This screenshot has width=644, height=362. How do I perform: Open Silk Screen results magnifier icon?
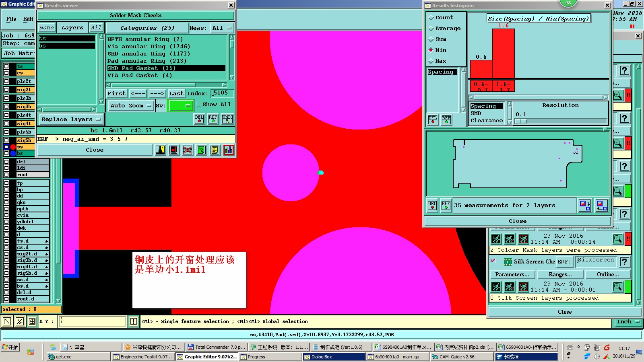(x=618, y=287)
